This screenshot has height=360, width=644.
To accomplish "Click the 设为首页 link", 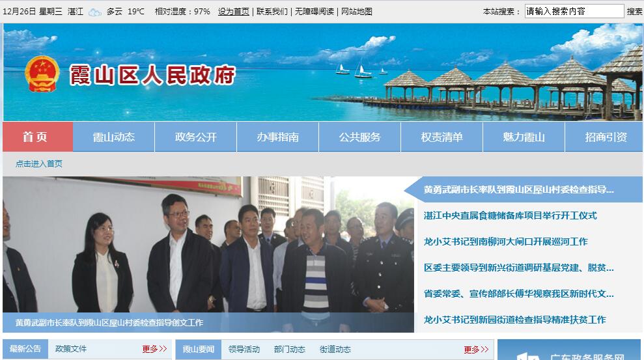I will click(x=233, y=12).
